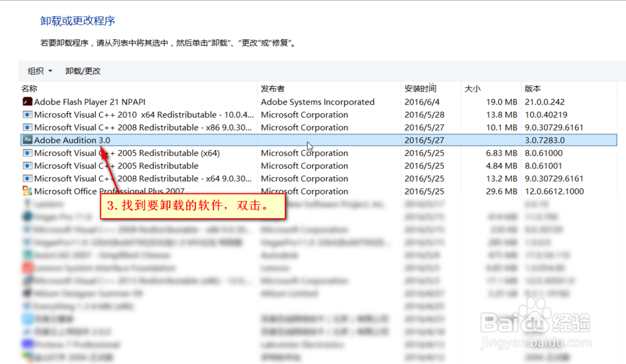This screenshot has width=626, height=364.
Task: Click the 卸载/更改 toolbar button
Action: pyautogui.click(x=83, y=71)
